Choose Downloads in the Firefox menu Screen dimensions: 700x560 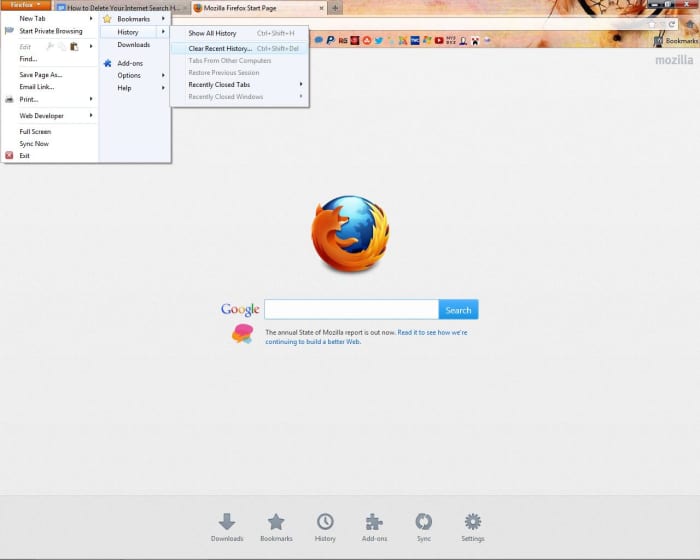click(134, 45)
